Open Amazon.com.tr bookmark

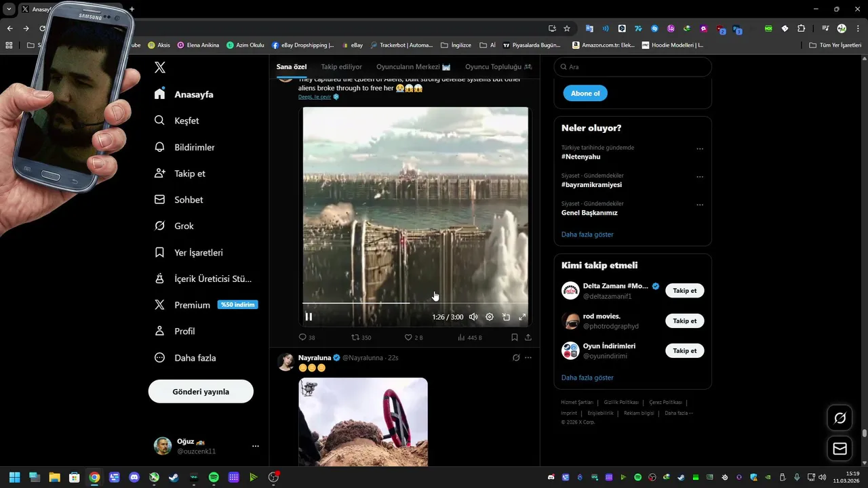(x=604, y=45)
